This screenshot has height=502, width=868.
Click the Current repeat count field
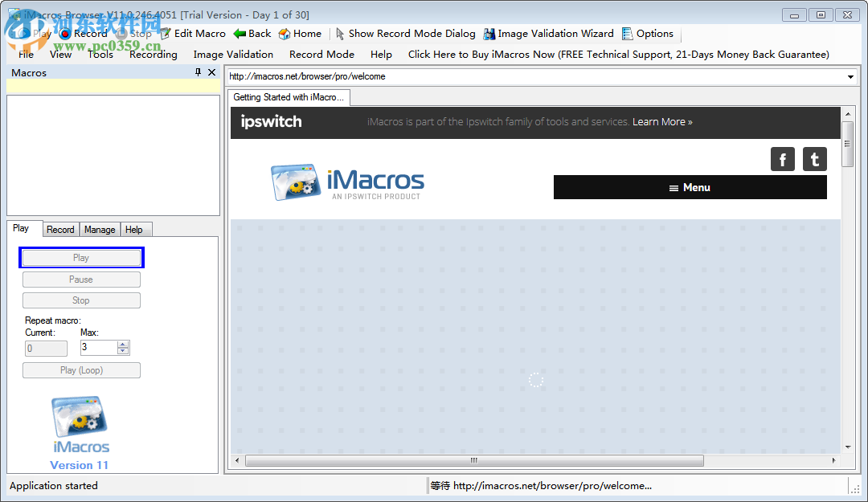click(x=46, y=348)
